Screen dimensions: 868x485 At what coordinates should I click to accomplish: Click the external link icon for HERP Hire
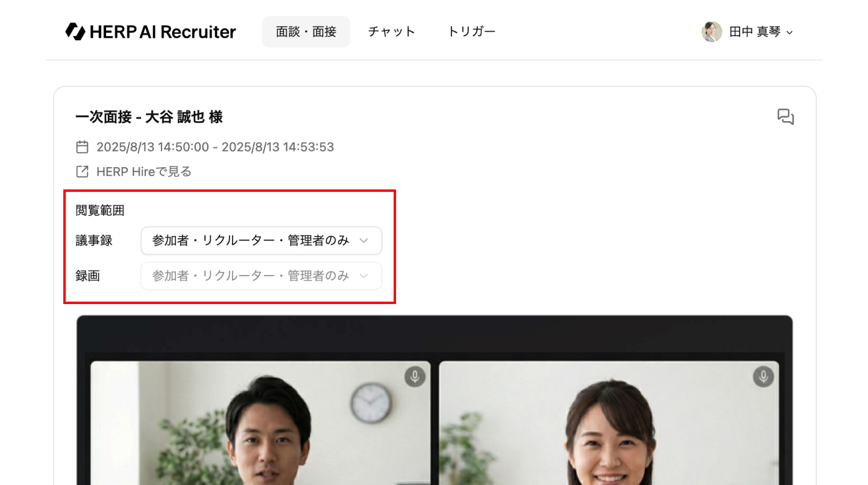click(x=82, y=172)
